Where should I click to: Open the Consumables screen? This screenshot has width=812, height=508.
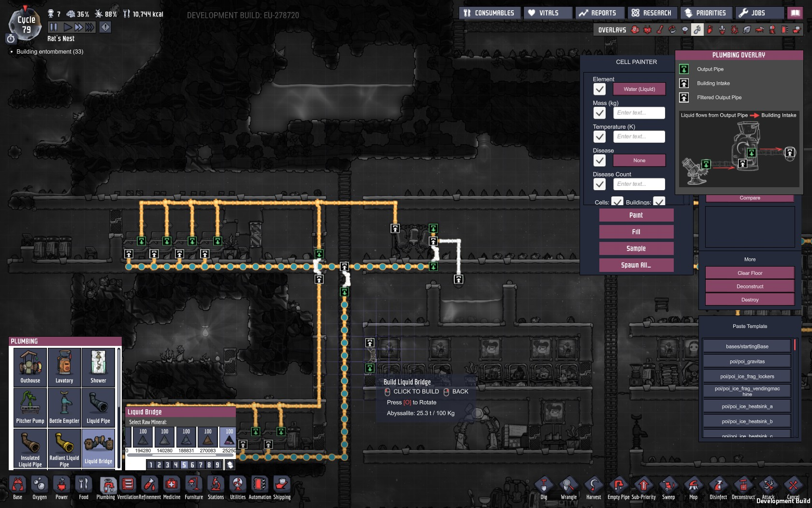(490, 13)
